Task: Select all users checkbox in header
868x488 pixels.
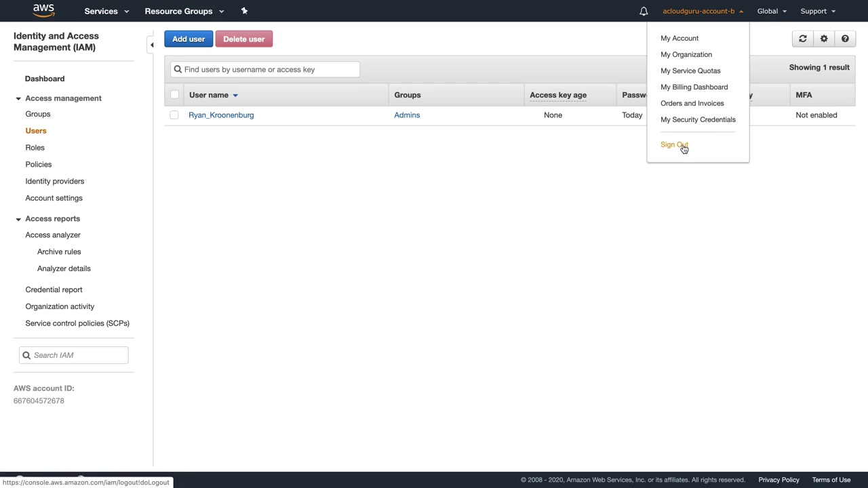Action: point(174,95)
